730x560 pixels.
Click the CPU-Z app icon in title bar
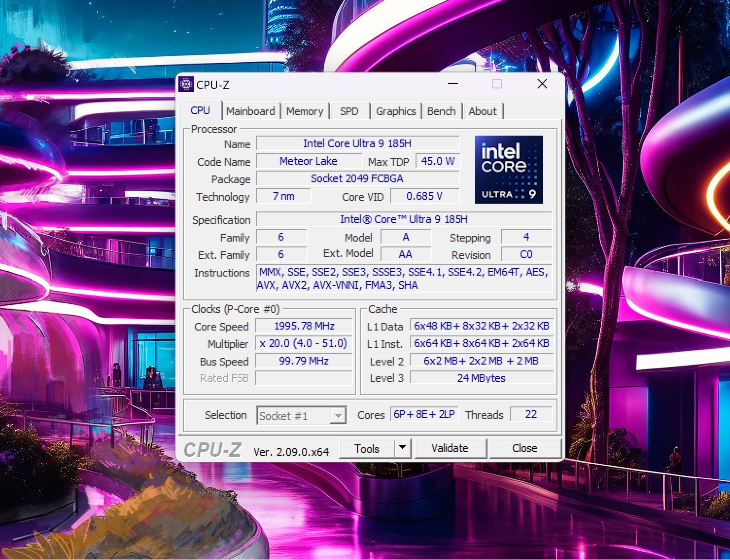click(186, 85)
